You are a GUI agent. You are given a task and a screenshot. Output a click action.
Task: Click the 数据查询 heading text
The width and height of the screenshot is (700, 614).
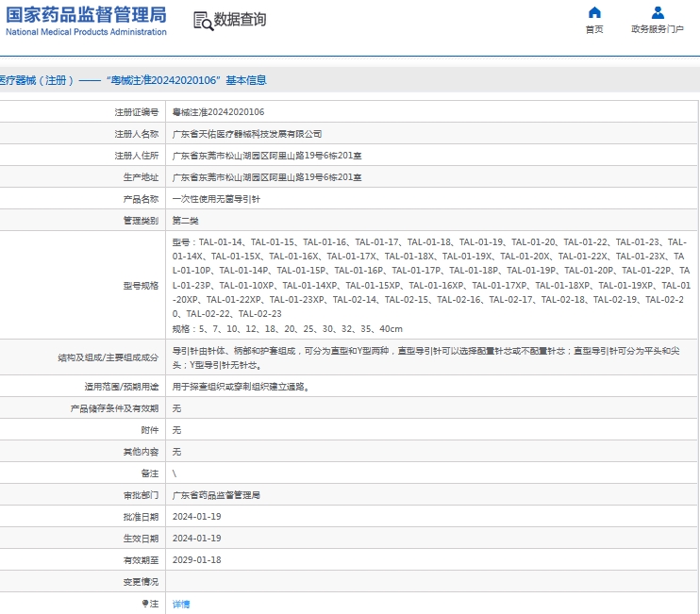[x=241, y=20]
